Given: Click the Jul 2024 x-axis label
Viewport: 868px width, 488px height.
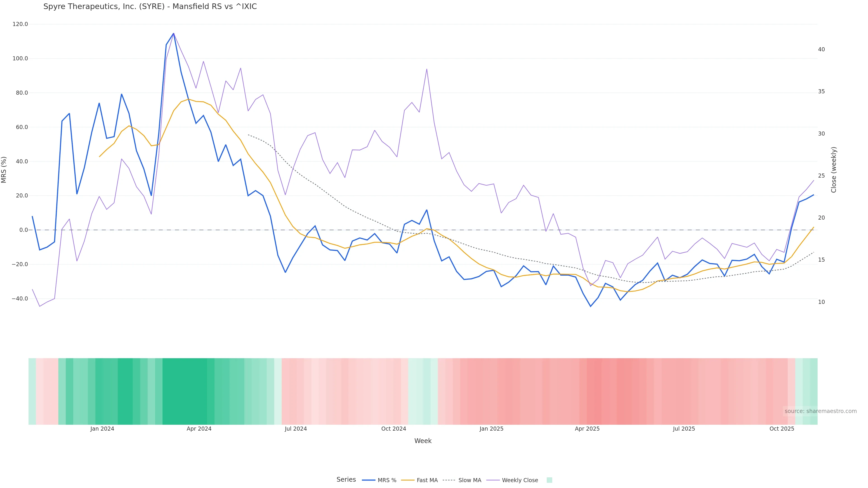Looking at the screenshot, I should pyautogui.click(x=295, y=429).
